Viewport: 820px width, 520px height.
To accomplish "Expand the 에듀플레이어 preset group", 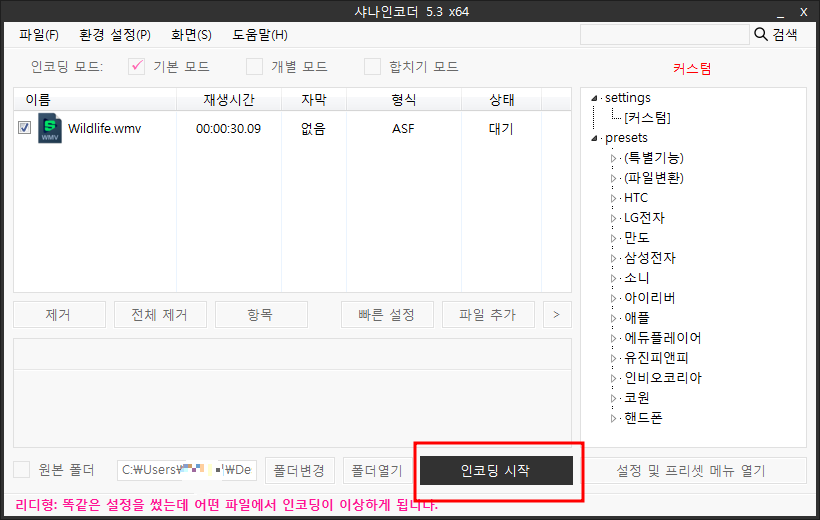I will 613,338.
